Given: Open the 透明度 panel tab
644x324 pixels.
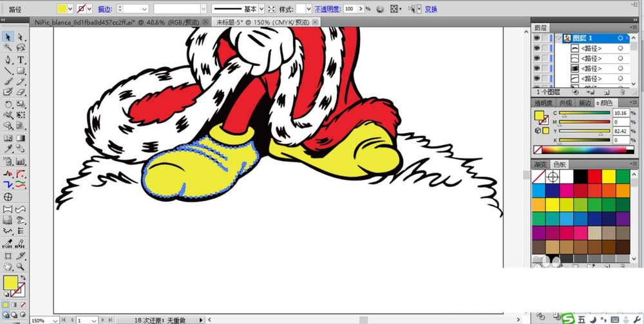Looking at the screenshot, I should 543,103.
